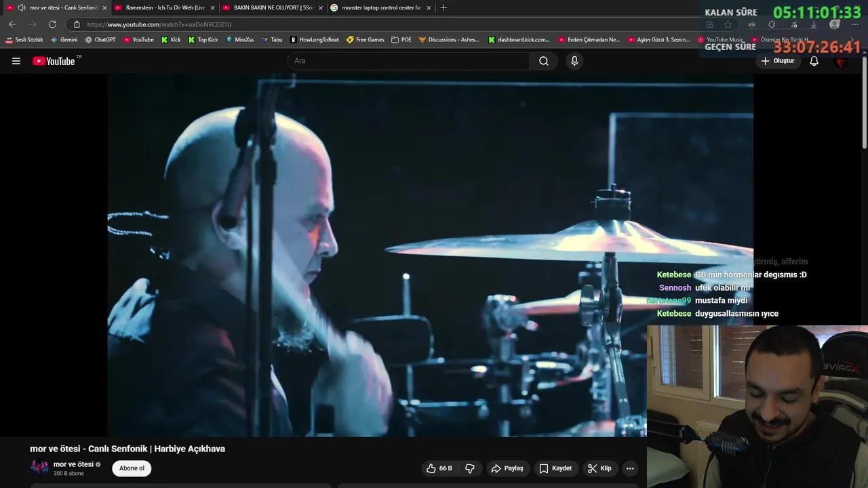Open browser profile avatar
Viewport: 868px width, 488px height.
point(835,24)
